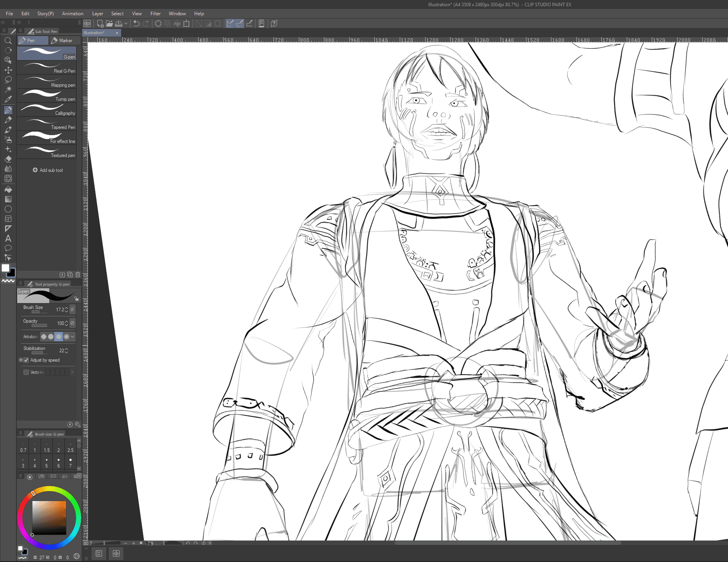Select the Eyedropper tool

click(x=8, y=99)
